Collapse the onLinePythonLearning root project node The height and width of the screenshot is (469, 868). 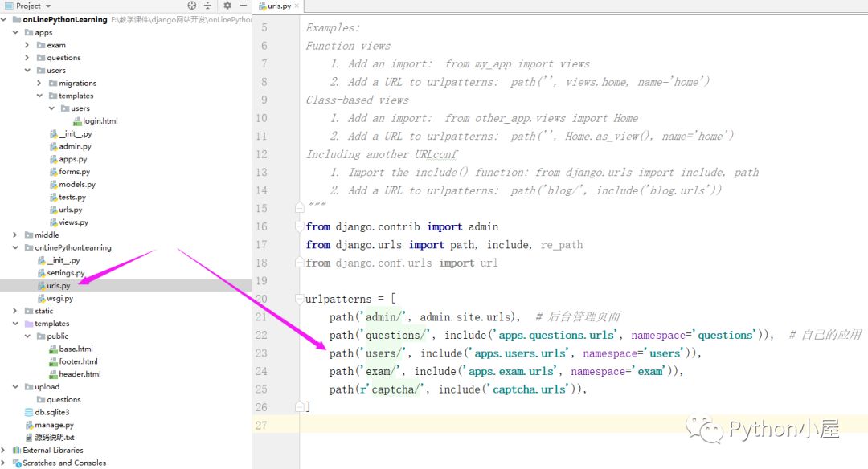click(4, 19)
